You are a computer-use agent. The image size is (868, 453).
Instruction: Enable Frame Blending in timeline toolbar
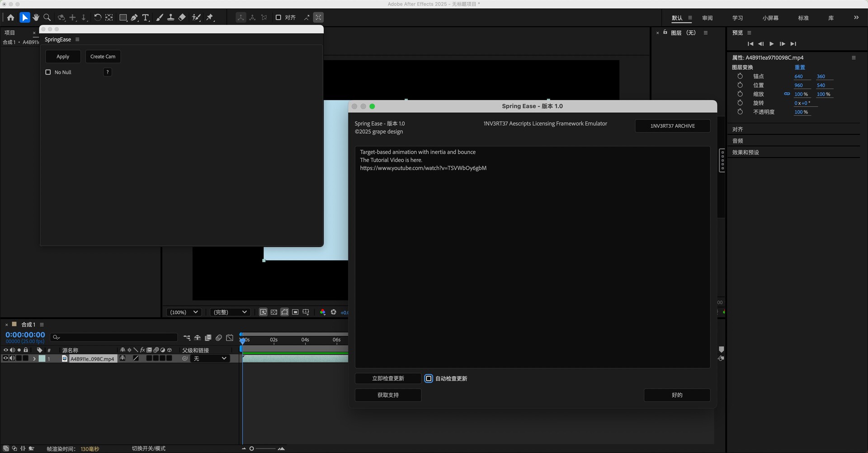tap(208, 338)
